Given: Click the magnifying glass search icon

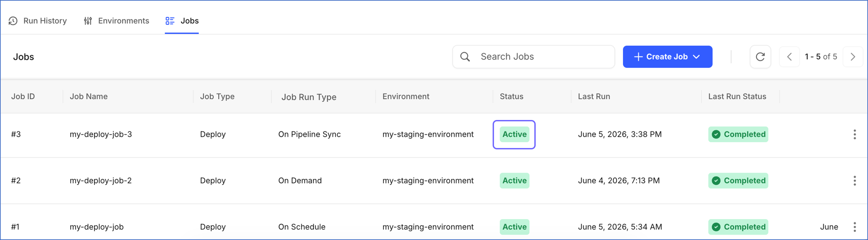Looking at the screenshot, I should click(x=465, y=57).
